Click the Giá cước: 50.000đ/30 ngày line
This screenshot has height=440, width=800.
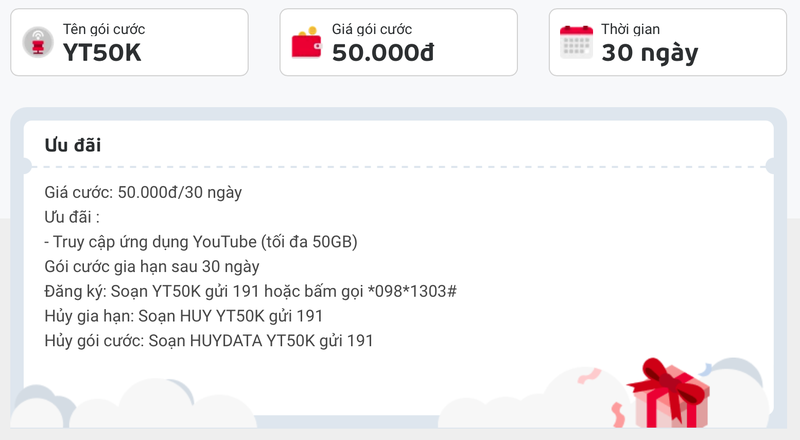(143, 192)
